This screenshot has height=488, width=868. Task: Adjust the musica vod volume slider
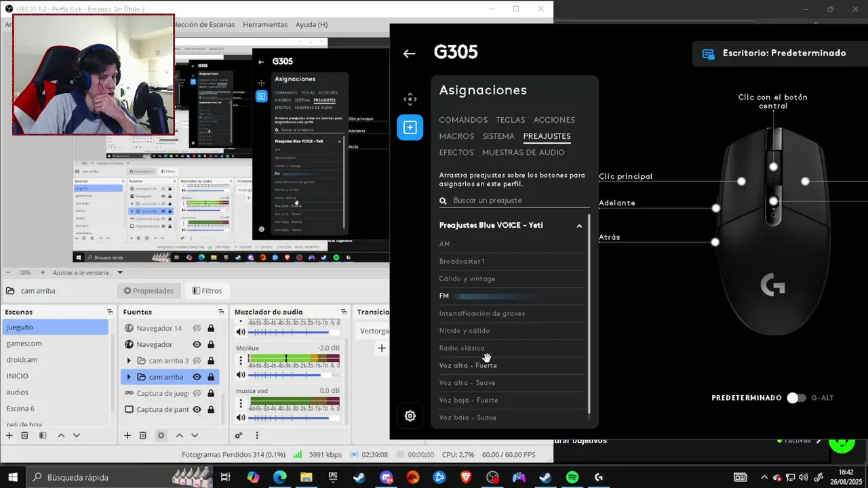click(x=293, y=418)
